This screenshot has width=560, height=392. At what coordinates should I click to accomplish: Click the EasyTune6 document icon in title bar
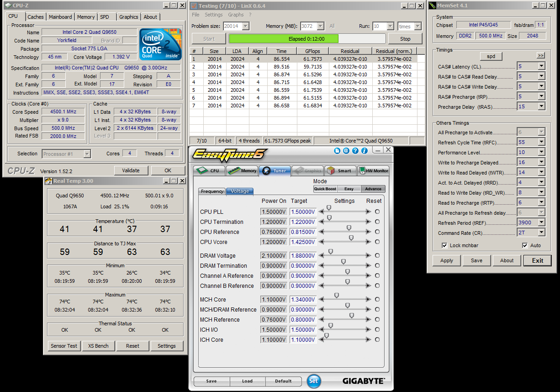pos(337,150)
